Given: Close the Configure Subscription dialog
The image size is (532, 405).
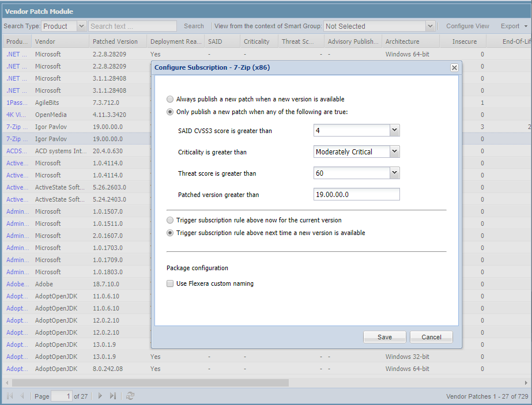Looking at the screenshot, I should click(x=454, y=67).
